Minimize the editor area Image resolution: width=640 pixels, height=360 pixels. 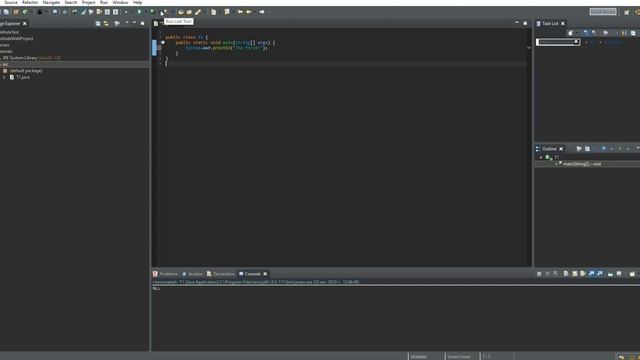pos(517,23)
